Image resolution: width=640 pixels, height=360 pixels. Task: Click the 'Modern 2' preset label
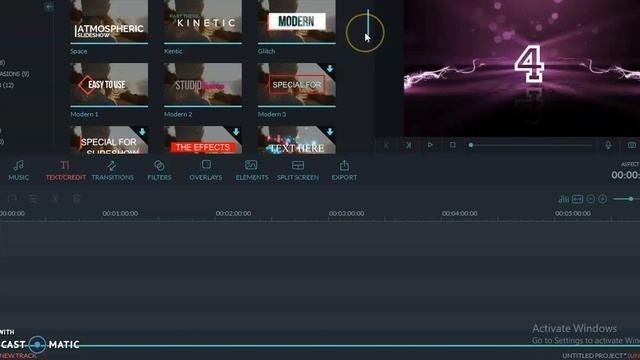[x=178, y=114]
